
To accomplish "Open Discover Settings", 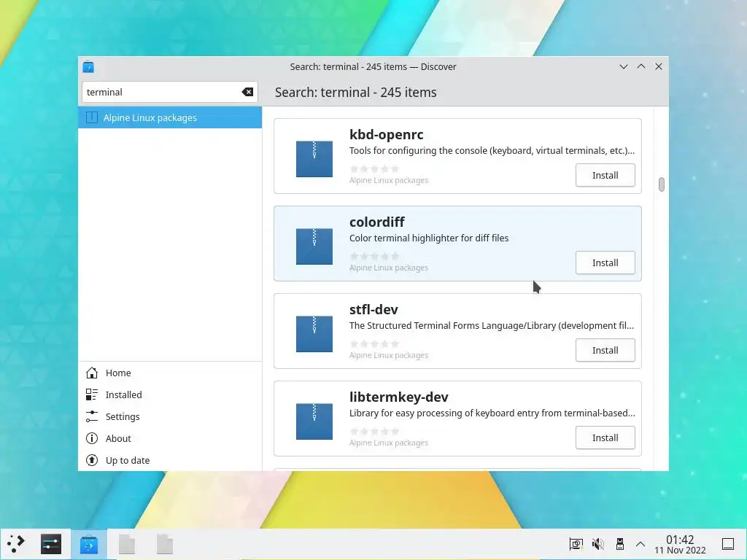I will coord(170,416).
